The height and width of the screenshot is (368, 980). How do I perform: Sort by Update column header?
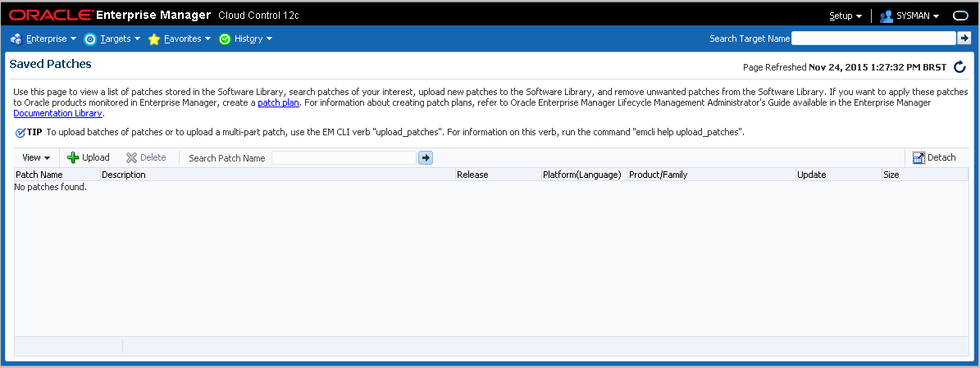click(x=838, y=175)
